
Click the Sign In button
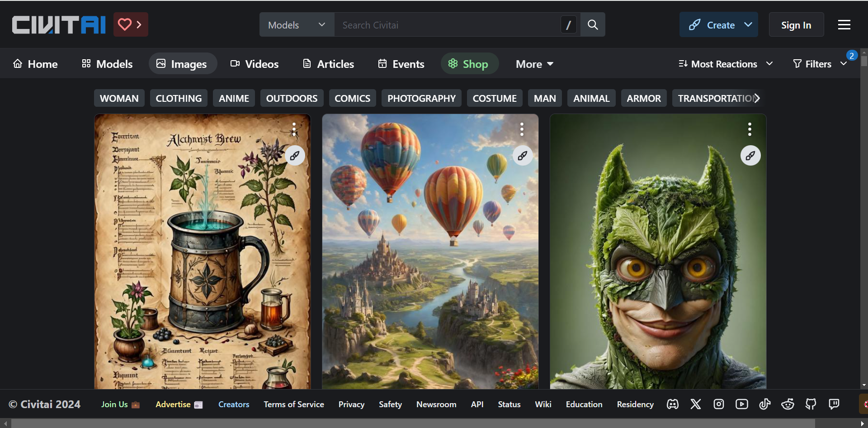[x=796, y=25]
